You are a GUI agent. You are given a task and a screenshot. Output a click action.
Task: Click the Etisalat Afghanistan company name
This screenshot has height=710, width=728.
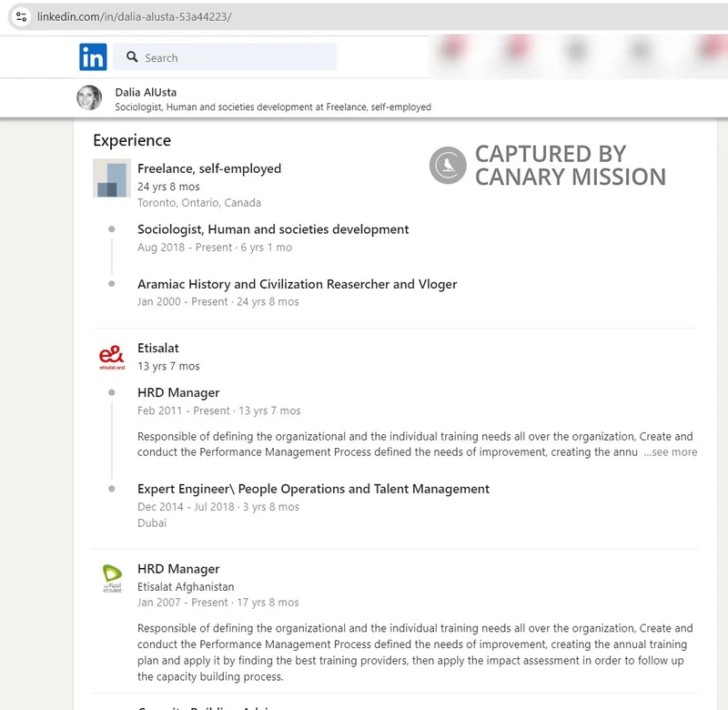click(186, 587)
